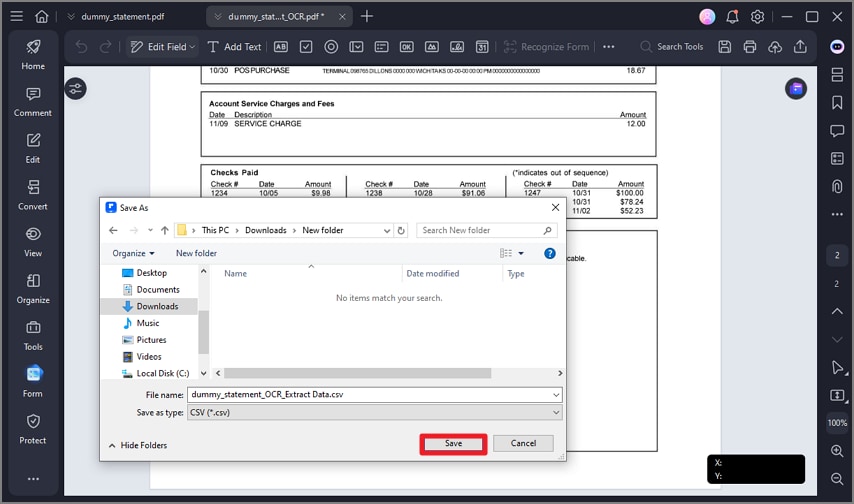Open the Comment tool in sidebar
The height and width of the screenshot is (504, 854).
tap(33, 102)
